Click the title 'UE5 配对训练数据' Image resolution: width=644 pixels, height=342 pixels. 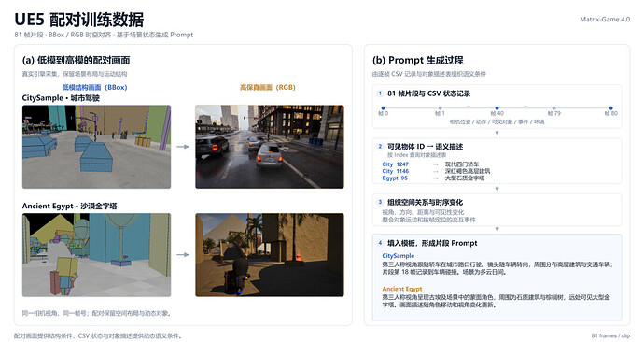(78, 20)
